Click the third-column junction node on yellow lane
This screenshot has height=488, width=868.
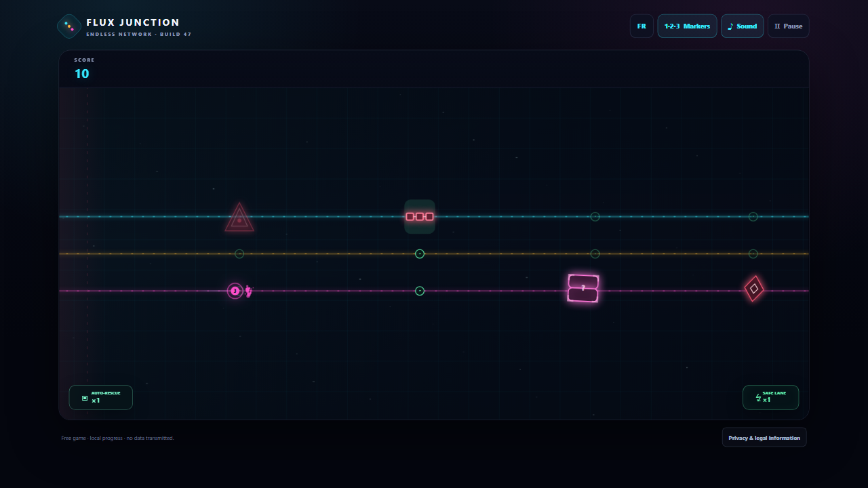595,254
